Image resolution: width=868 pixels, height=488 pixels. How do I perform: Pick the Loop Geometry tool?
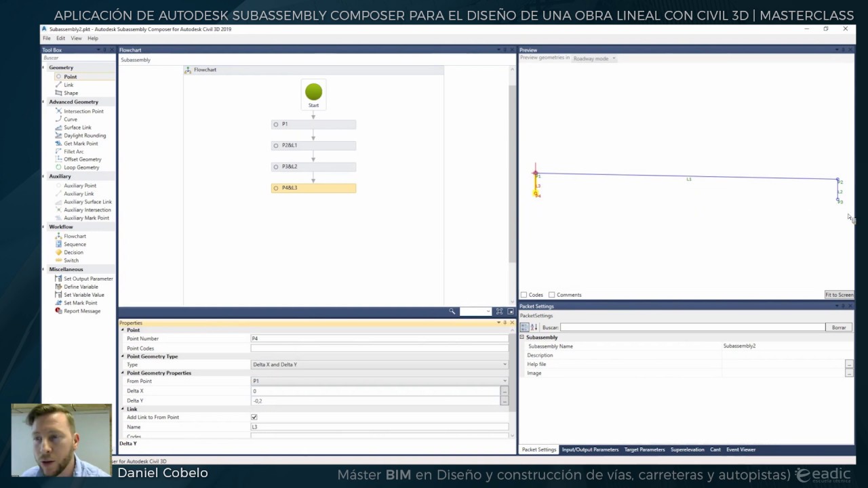pos(81,167)
